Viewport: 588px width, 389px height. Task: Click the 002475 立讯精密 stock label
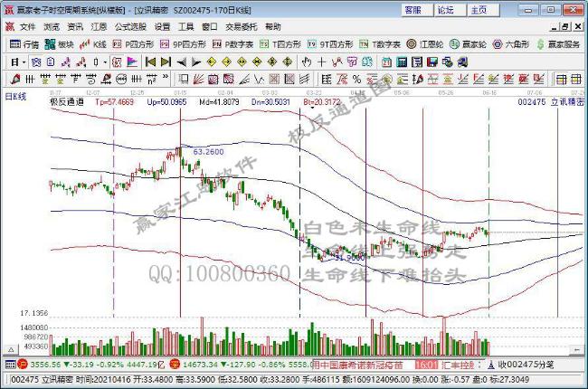pyautogui.click(x=551, y=101)
